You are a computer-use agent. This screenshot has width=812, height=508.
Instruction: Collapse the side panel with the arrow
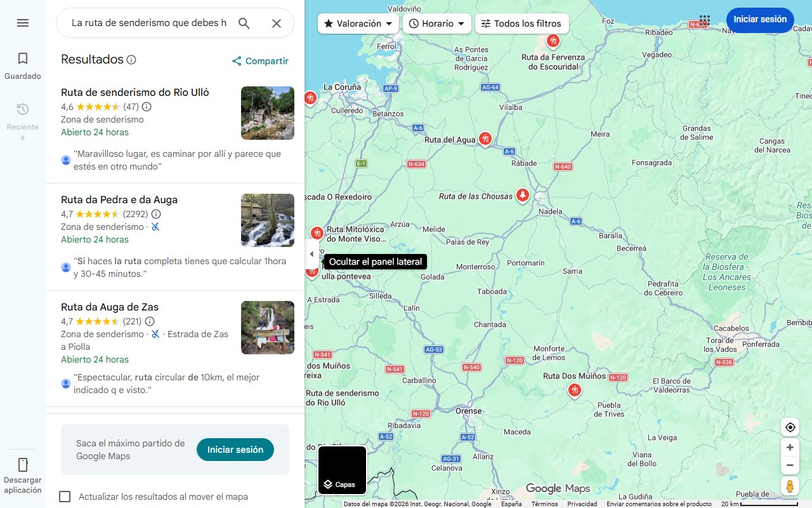[311, 253]
